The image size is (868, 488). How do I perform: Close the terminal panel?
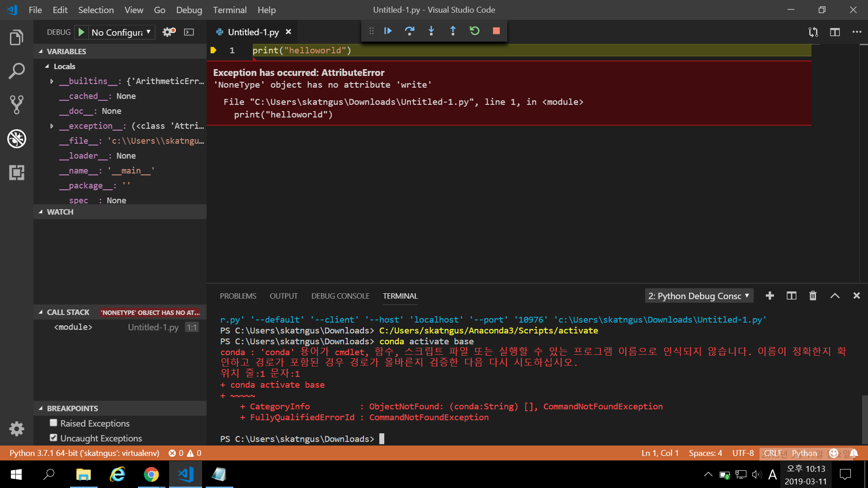(x=857, y=296)
